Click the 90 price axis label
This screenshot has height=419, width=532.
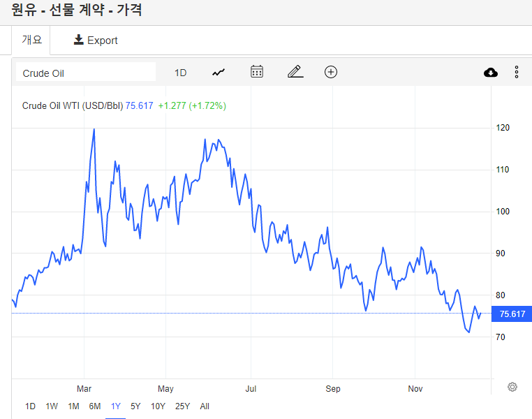coord(501,253)
